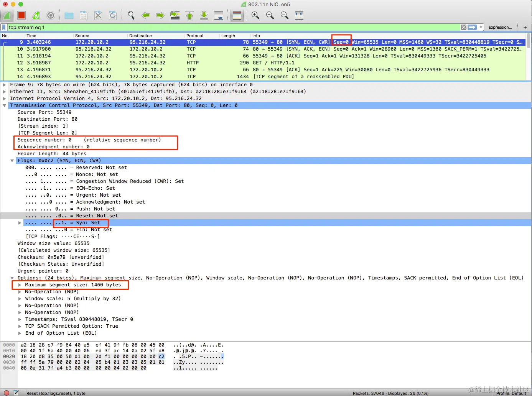Click the go to specified packet icon
The width and height of the screenshot is (532, 396).
pos(175,15)
